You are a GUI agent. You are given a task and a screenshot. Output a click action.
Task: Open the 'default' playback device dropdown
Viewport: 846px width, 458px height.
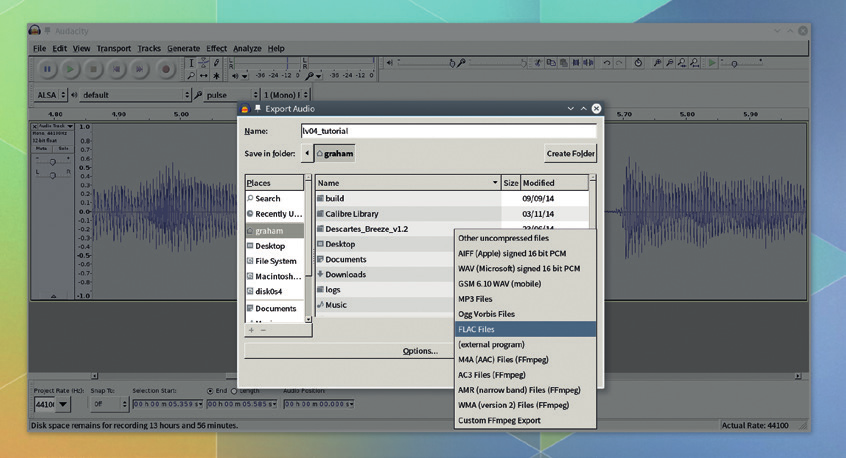point(136,95)
